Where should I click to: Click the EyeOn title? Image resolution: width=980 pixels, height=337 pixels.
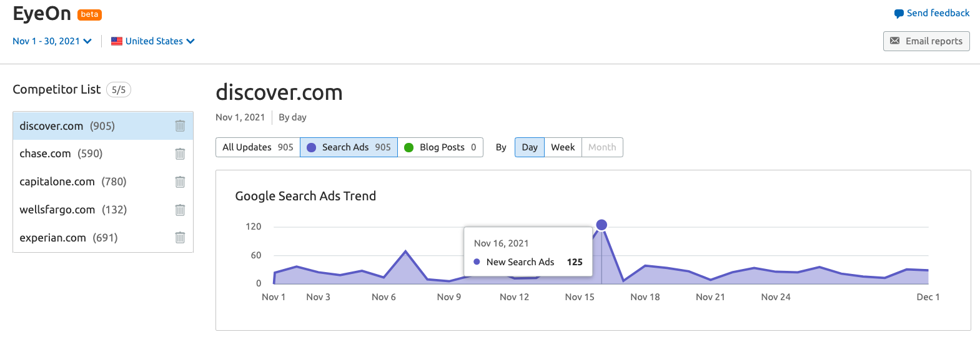[x=42, y=14]
